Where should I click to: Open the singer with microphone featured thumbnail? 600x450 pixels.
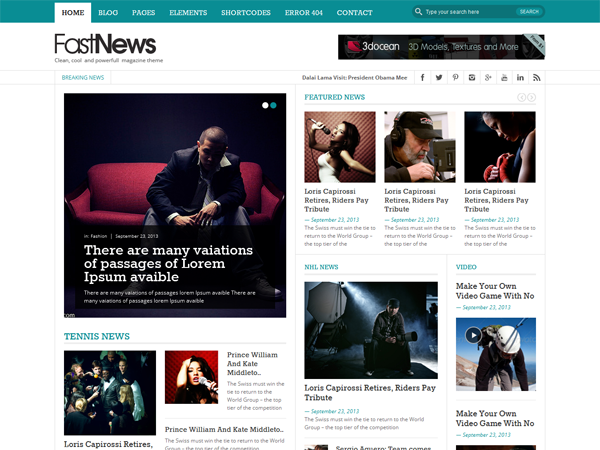340,147
